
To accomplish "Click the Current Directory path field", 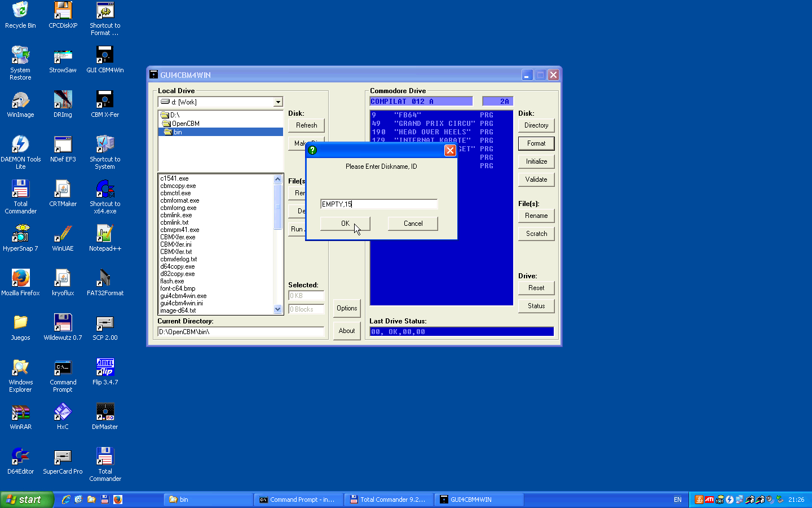I will point(241,332).
